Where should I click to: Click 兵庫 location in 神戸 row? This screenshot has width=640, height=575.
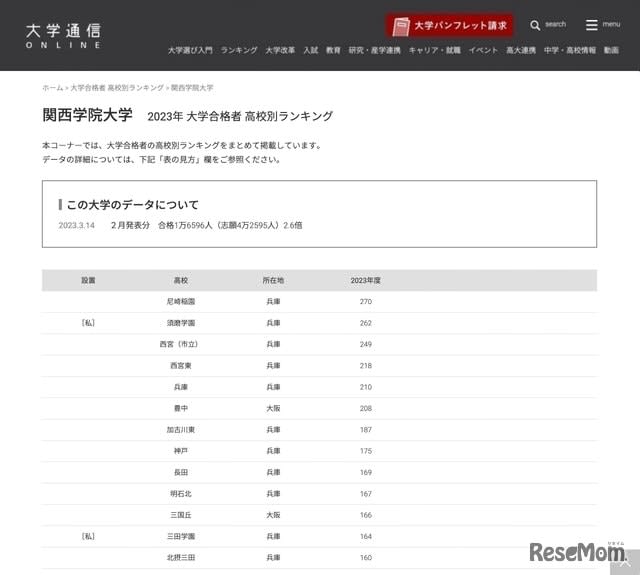click(273, 451)
